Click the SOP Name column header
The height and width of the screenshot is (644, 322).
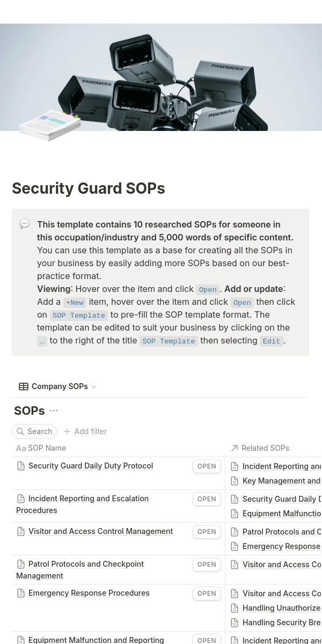47,448
